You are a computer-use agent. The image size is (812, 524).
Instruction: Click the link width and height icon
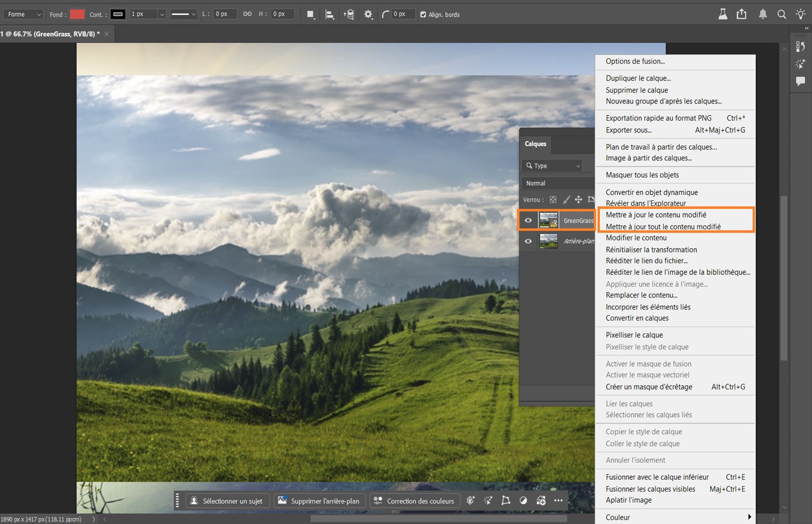coord(247,14)
